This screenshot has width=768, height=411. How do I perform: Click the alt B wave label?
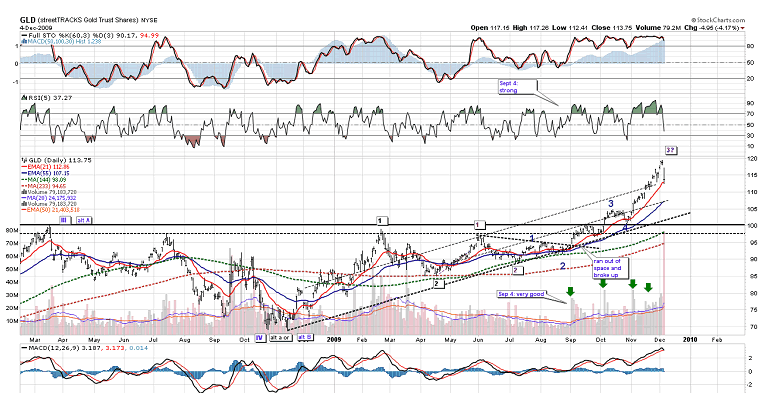tap(305, 338)
